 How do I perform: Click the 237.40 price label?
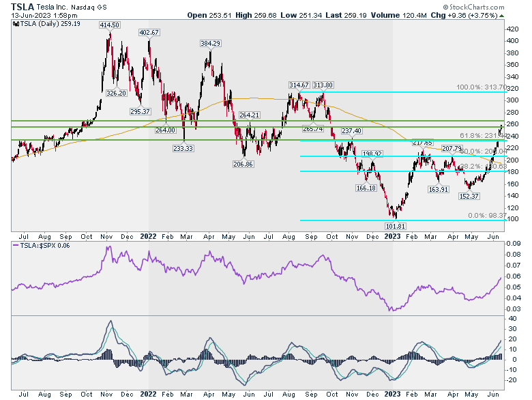click(352, 131)
